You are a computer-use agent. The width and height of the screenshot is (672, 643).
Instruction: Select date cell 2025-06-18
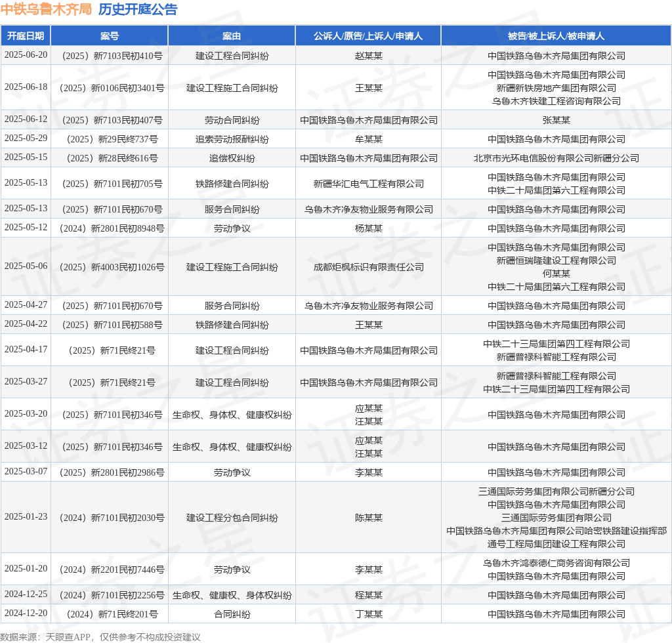[26, 87]
